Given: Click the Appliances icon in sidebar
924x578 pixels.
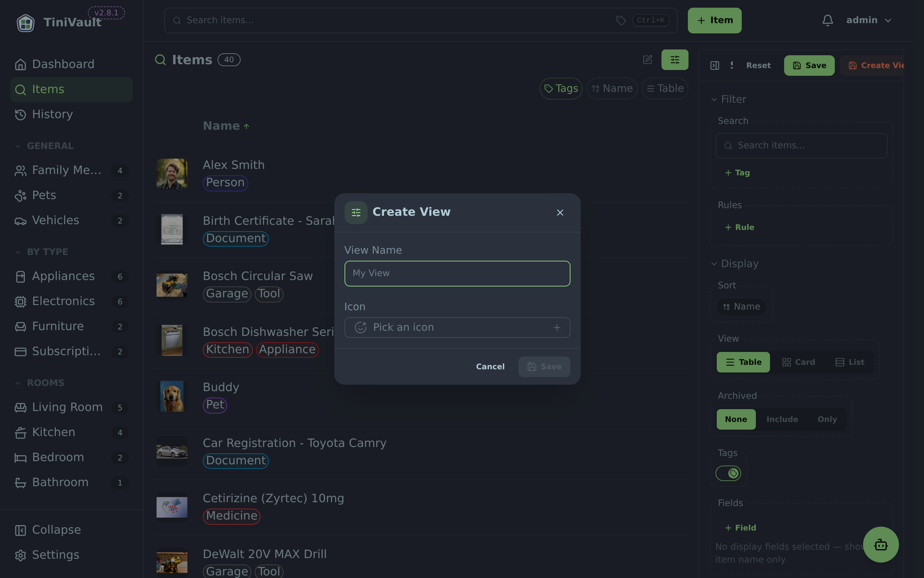Looking at the screenshot, I should coord(20,276).
